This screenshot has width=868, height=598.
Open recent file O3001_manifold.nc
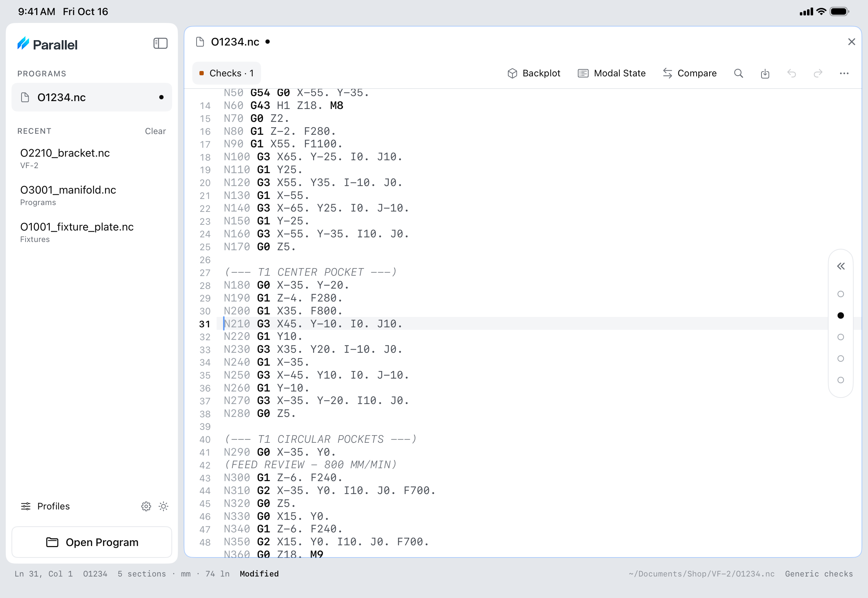point(92,195)
